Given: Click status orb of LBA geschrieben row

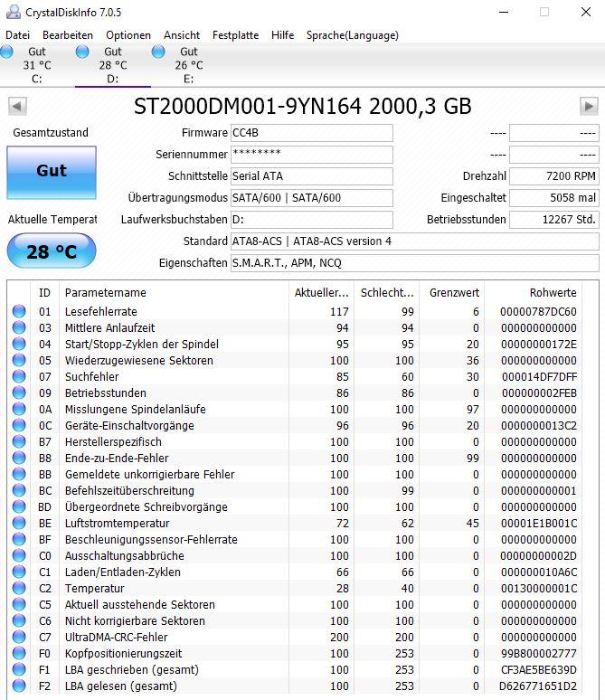Looking at the screenshot, I should pos(19,669).
